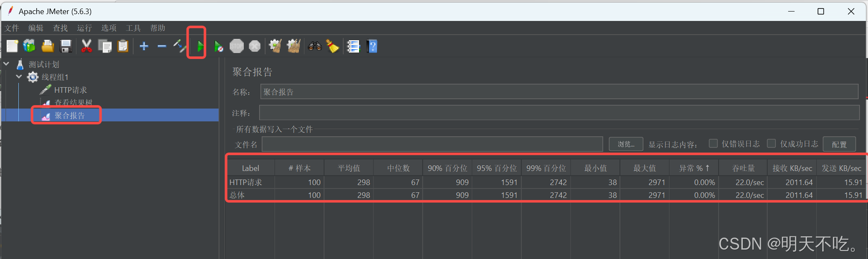Collapse the 线程组1 tree chevron
This screenshot has width=868, height=259.
(19, 77)
